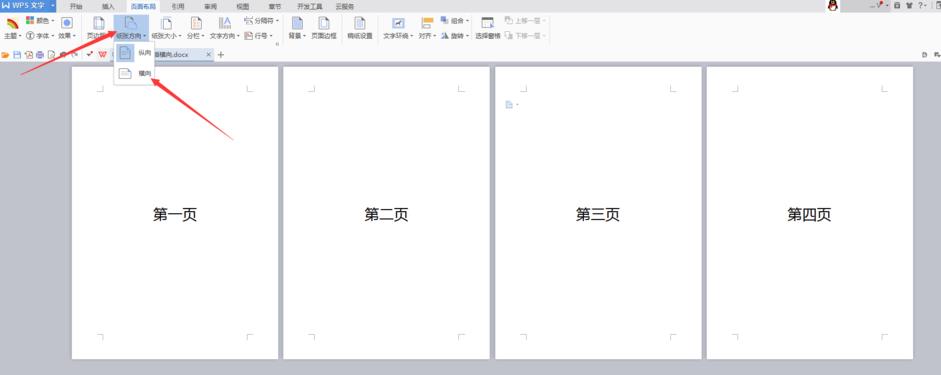Add a new document tab with plus

click(x=221, y=55)
